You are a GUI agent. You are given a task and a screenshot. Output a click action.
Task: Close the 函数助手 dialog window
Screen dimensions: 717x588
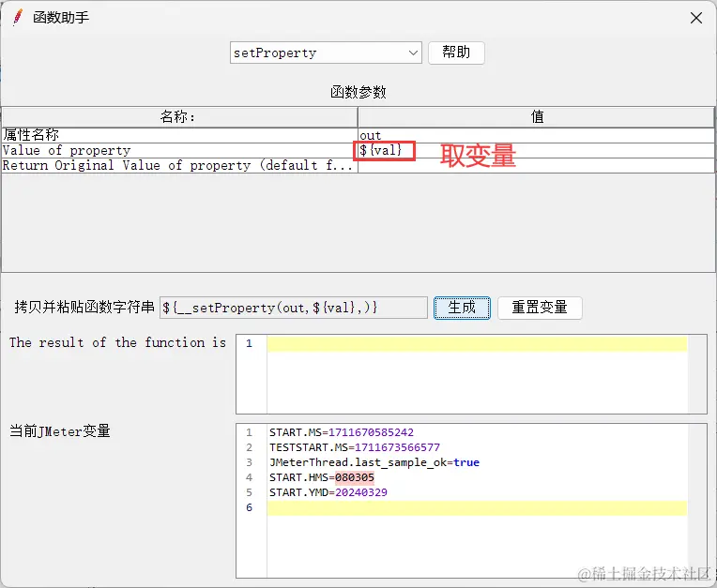tap(696, 18)
